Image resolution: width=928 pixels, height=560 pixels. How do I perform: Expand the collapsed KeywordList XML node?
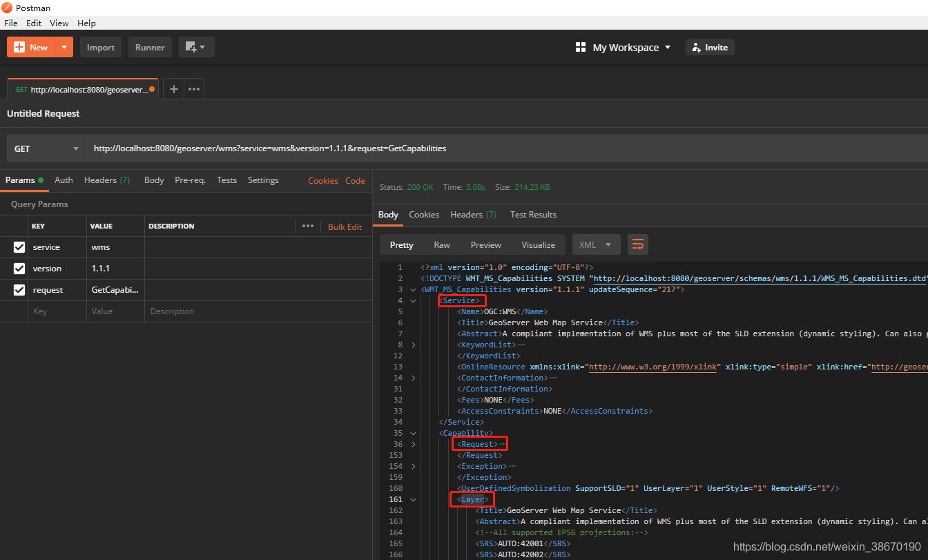click(x=414, y=345)
